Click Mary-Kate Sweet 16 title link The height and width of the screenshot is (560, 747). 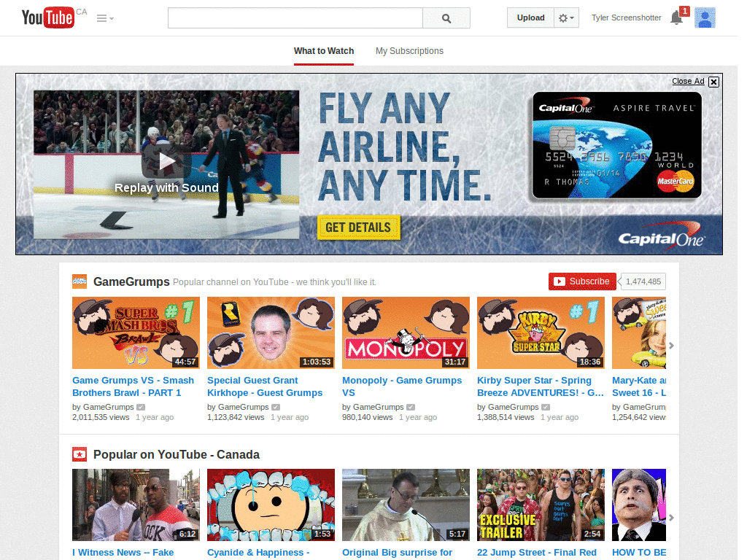point(639,386)
